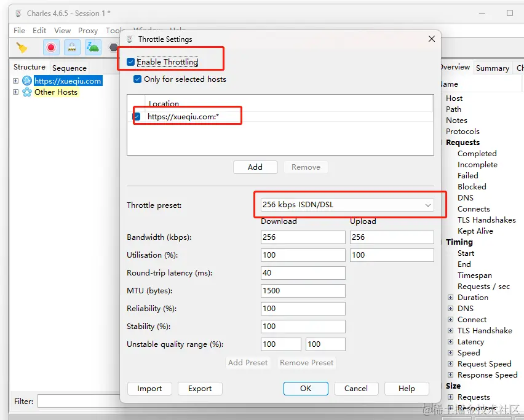Close the Throttle Settings dialog
Image resolution: width=524 pixels, height=420 pixels.
click(431, 39)
